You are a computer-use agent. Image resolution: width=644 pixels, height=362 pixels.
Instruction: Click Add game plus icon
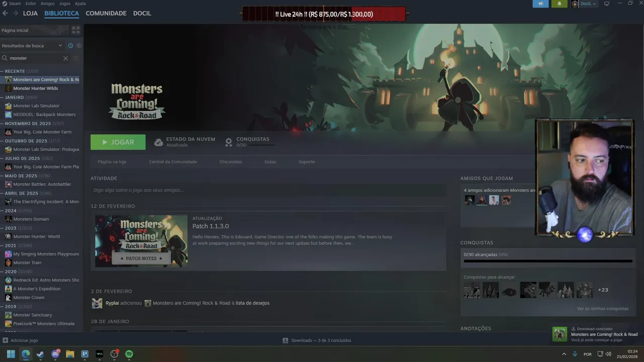coord(5,340)
